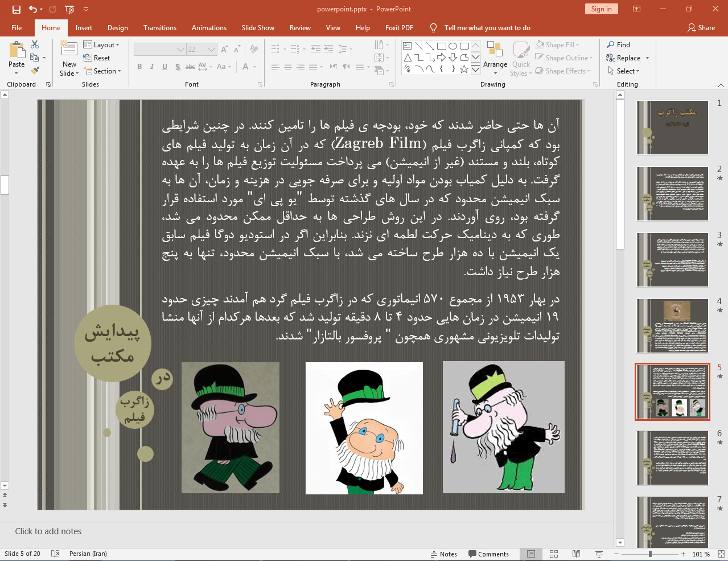Toggle the Notes pane in status bar
Screen dimensions: 728x561
[443, 554]
